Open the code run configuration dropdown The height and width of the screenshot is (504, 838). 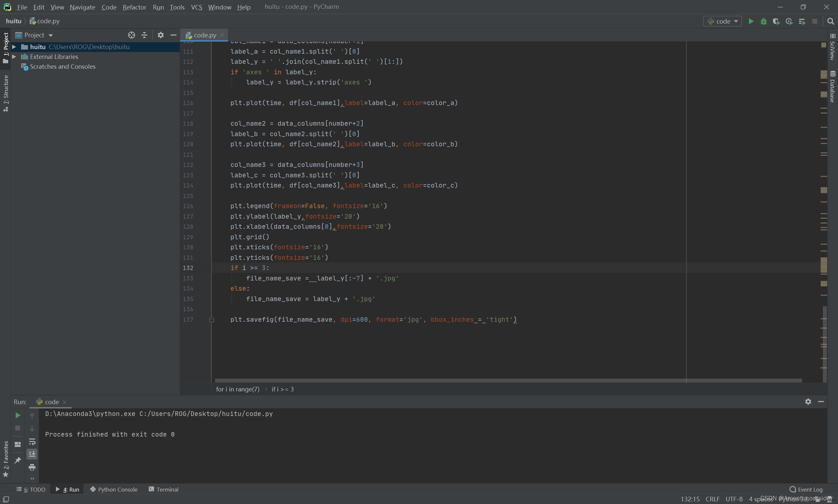click(x=722, y=21)
